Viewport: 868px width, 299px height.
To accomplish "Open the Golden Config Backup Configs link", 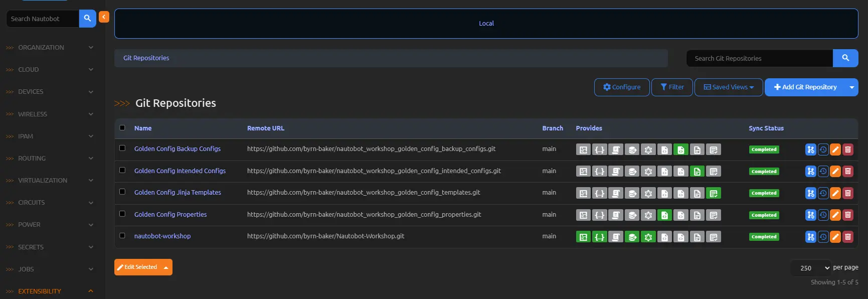I will [178, 149].
